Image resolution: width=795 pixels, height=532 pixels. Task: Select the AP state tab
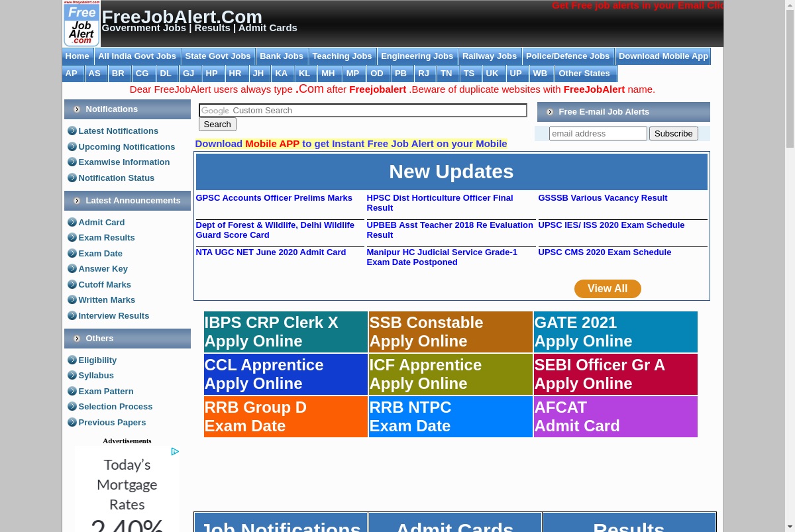pyautogui.click(x=72, y=74)
